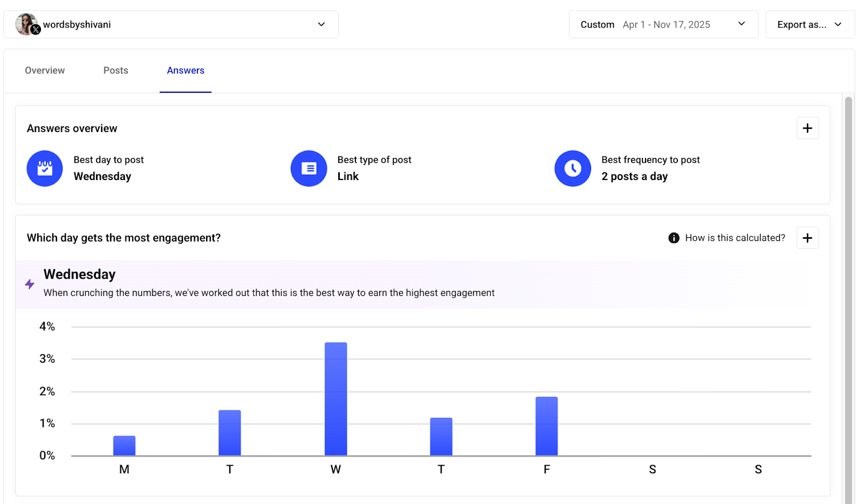Click the plus icon on engagement chart card
This screenshot has width=863, height=504.
point(807,237)
